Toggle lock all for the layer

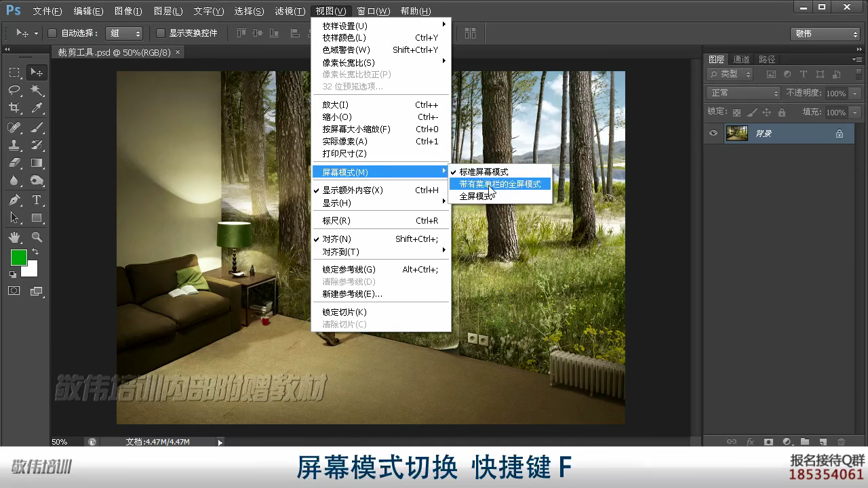click(782, 113)
